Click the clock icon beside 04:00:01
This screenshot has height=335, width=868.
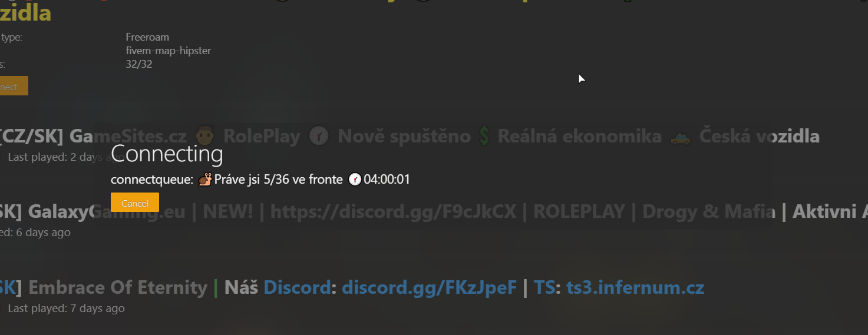pyautogui.click(x=355, y=179)
